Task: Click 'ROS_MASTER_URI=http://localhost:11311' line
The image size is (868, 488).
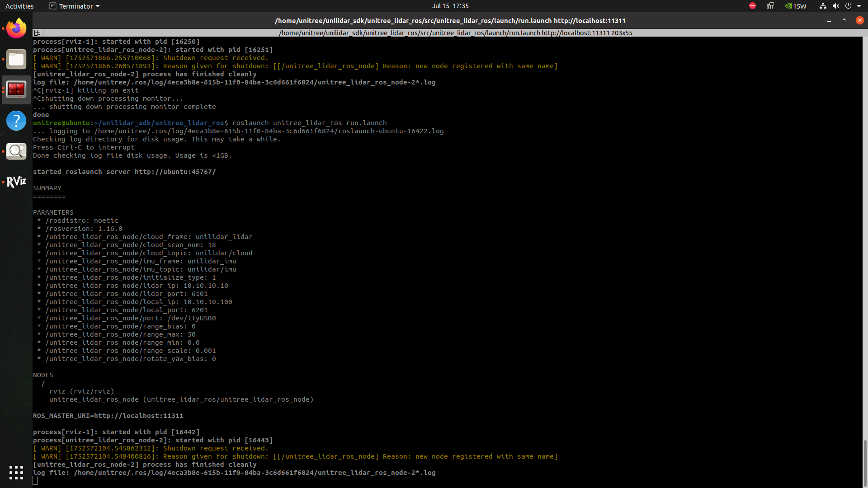Action: click(108, 416)
